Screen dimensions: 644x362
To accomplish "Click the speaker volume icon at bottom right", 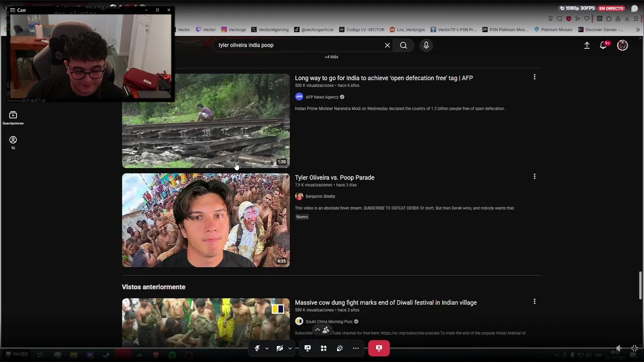I will click(619, 348).
